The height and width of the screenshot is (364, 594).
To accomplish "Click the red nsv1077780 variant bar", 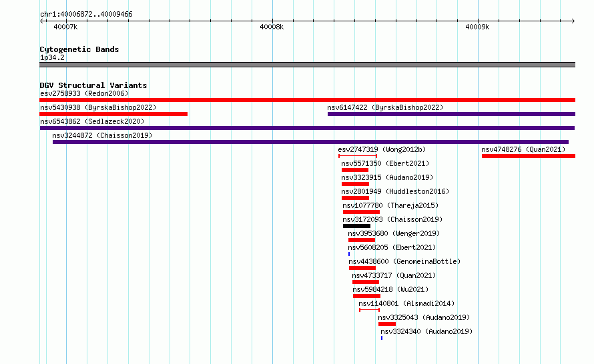I will point(361,212).
